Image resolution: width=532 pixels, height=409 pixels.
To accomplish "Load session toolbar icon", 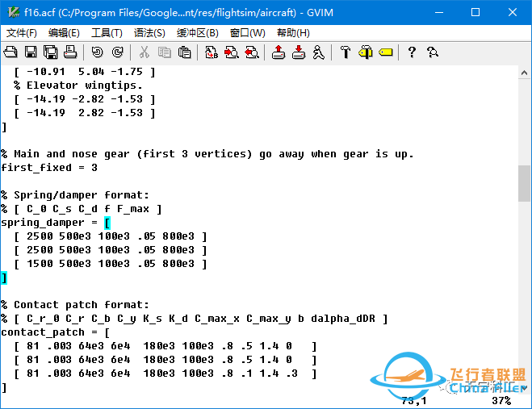I will coord(279,52).
